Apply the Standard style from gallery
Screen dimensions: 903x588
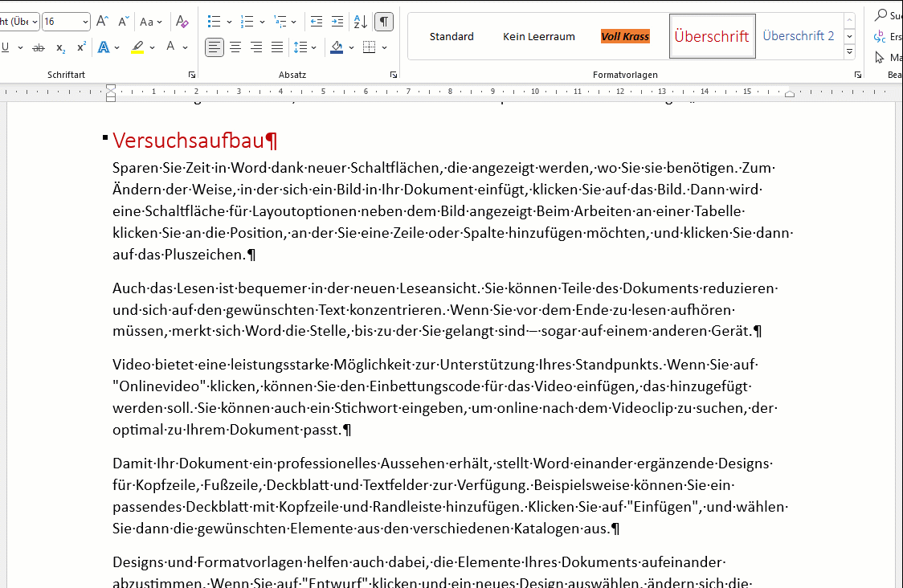point(451,36)
